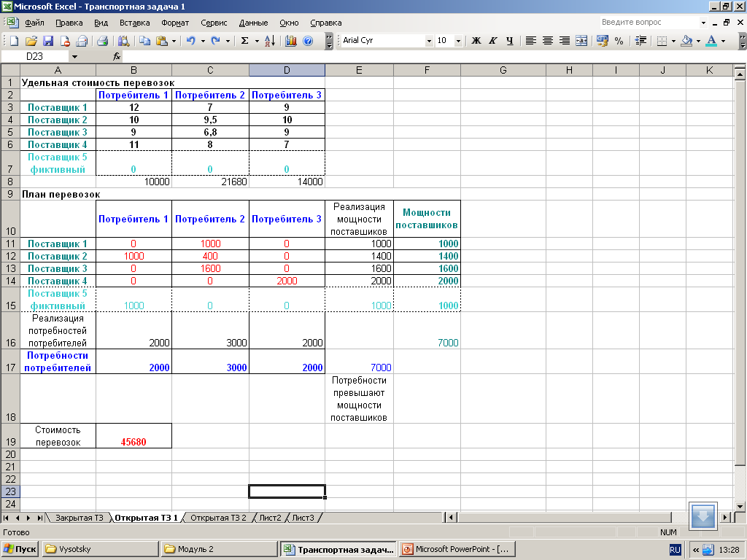Image resolution: width=747 pixels, height=560 pixels.
Task: Click the Open file folder icon
Action: (x=31, y=41)
